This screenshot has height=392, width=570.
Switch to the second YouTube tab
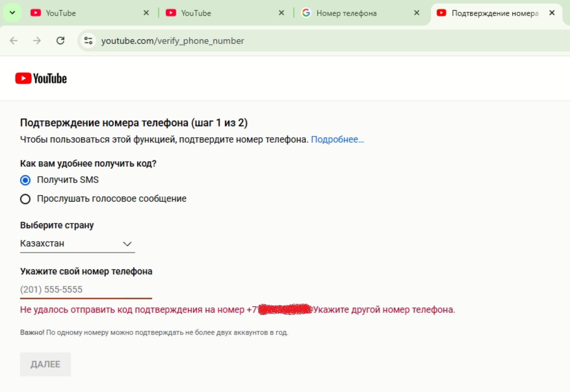(225, 13)
